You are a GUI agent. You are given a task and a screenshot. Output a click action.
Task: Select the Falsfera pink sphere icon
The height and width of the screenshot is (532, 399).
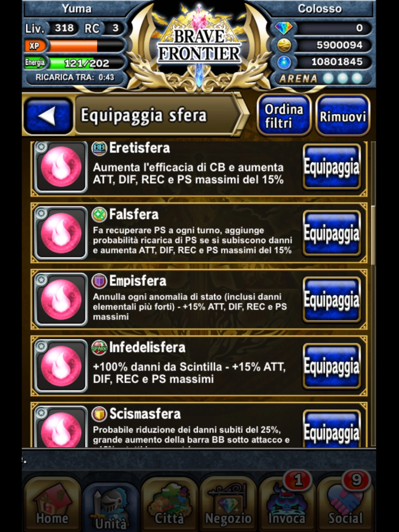click(61, 233)
